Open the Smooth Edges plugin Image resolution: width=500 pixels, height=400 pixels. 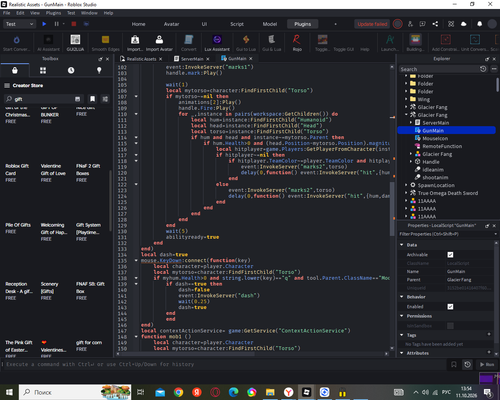105,43
